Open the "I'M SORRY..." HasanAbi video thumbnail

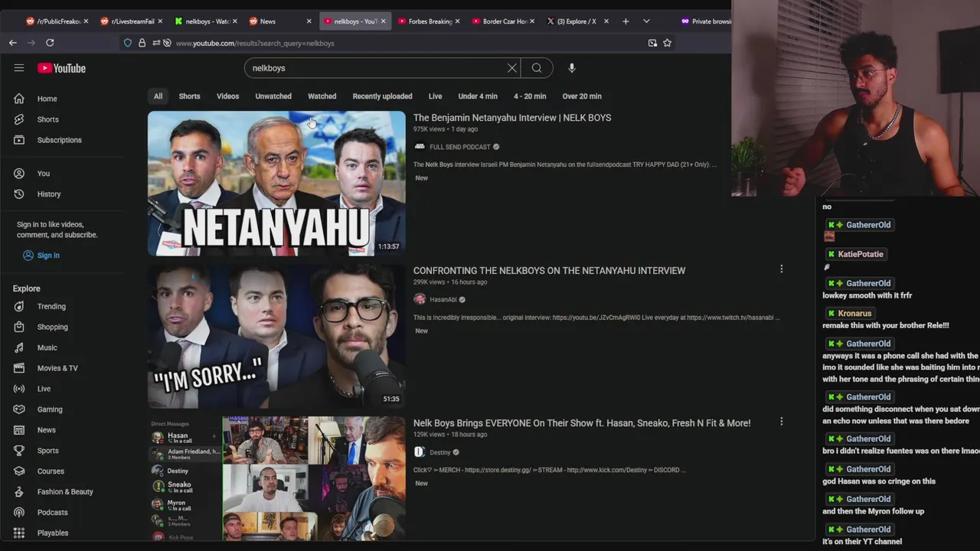tap(276, 336)
